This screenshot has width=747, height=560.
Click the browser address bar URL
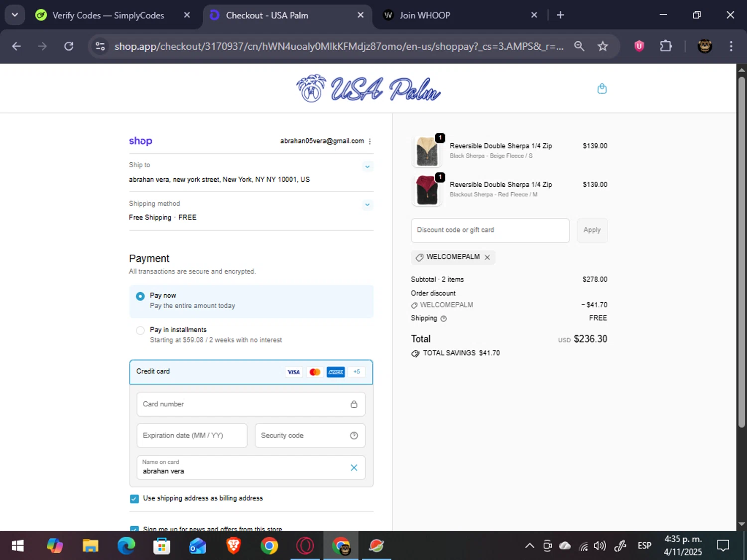339,46
